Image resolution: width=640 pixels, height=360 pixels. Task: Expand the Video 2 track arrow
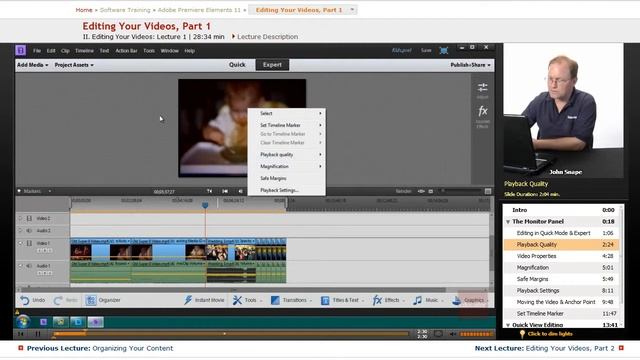(x=20, y=218)
